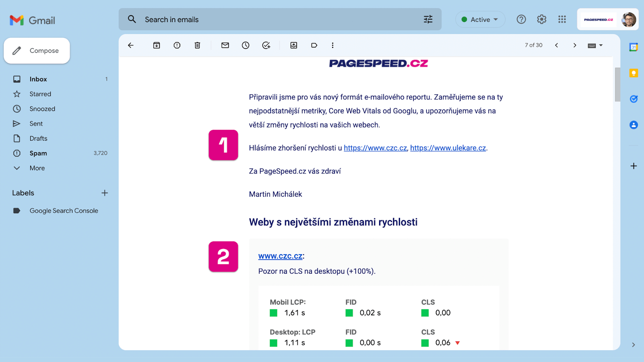Click the PAGESPEED.CZ logo in email body
Screen dimensions: 644x362
pyautogui.click(x=378, y=64)
